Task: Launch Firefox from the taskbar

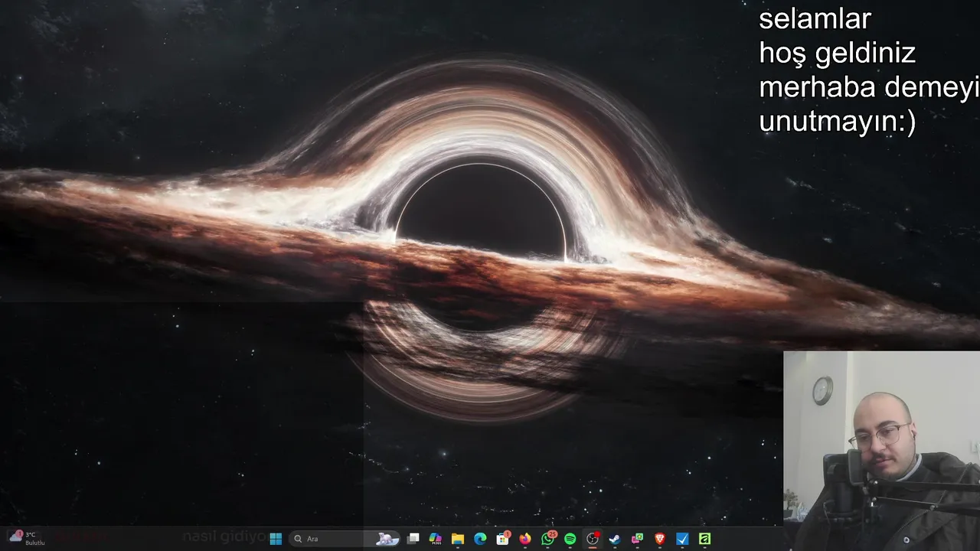Action: click(x=524, y=539)
